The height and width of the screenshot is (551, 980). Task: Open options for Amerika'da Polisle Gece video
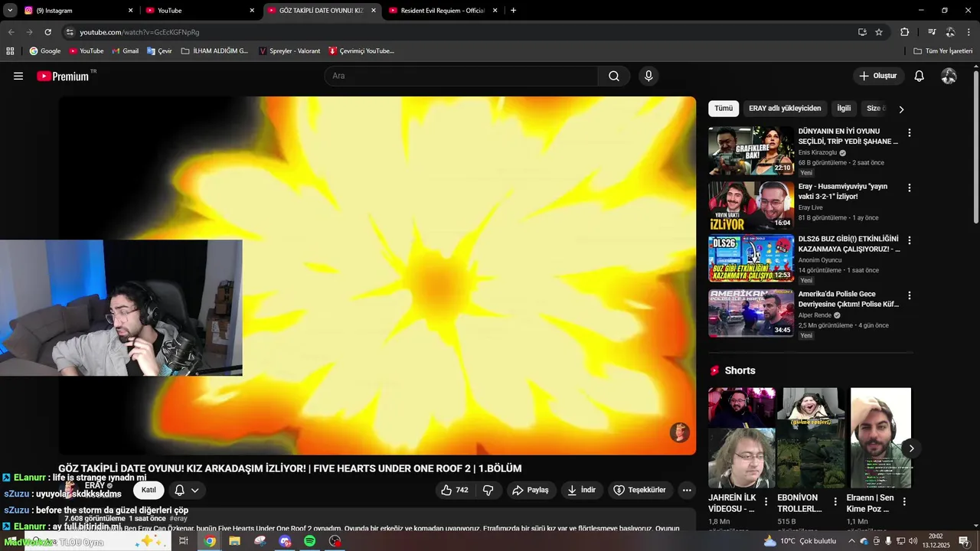(x=909, y=295)
